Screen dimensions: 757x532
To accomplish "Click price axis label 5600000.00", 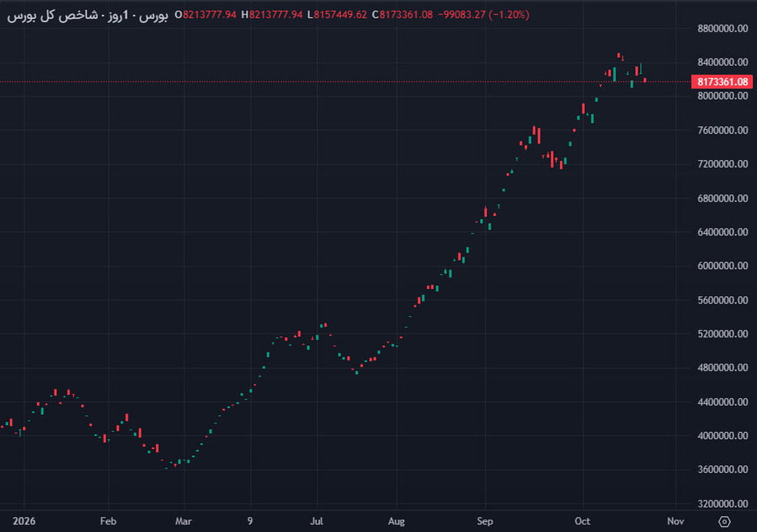I will 722,300.
